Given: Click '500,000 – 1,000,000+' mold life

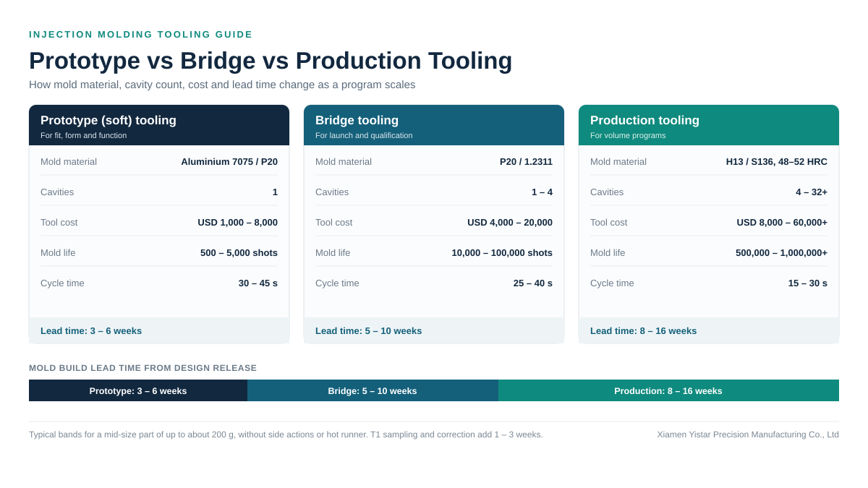Looking at the screenshot, I should pos(781,253).
